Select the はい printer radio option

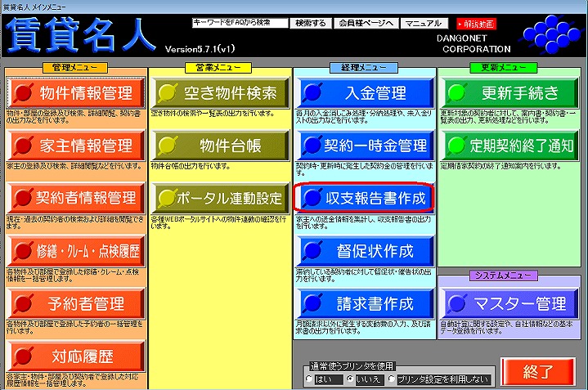pyautogui.click(x=308, y=379)
